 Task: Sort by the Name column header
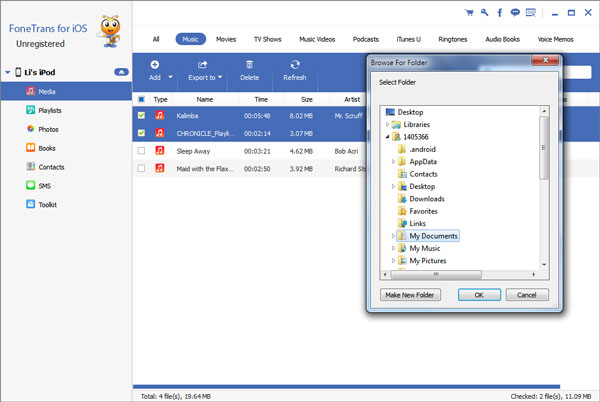(x=205, y=99)
